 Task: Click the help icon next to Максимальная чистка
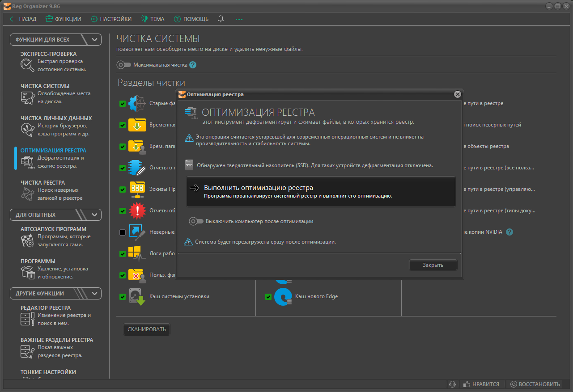pyautogui.click(x=193, y=65)
